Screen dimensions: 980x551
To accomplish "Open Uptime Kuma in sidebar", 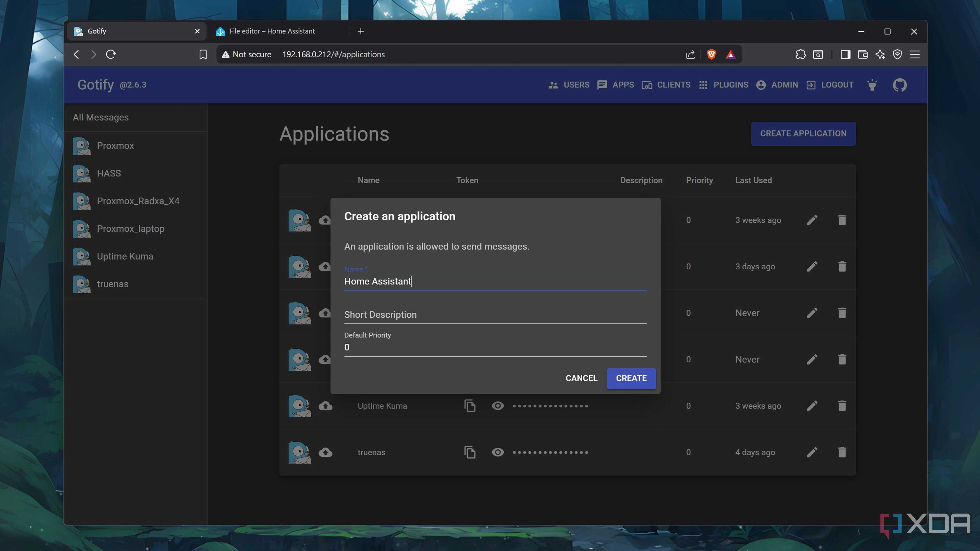I will [136, 256].
